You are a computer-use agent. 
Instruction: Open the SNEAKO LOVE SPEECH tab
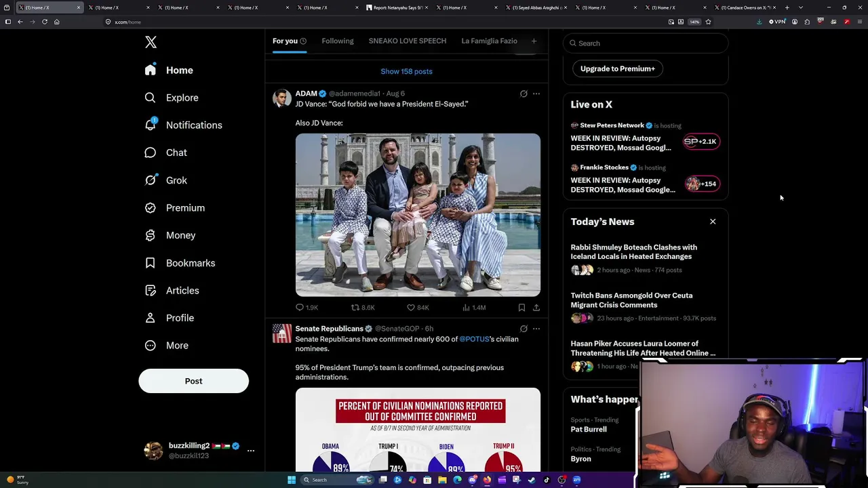(408, 41)
